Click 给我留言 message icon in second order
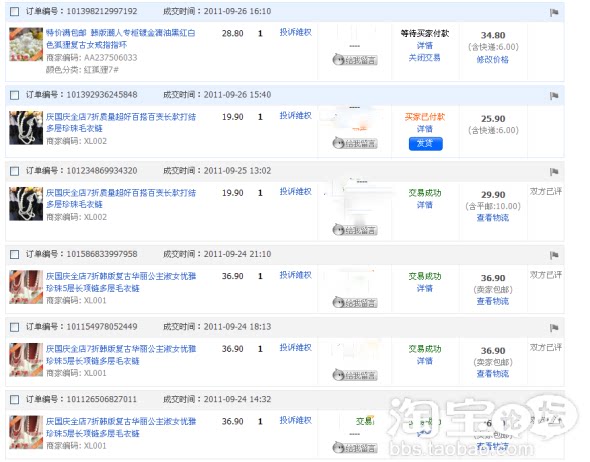The width and height of the screenshot is (590, 462). point(355,143)
